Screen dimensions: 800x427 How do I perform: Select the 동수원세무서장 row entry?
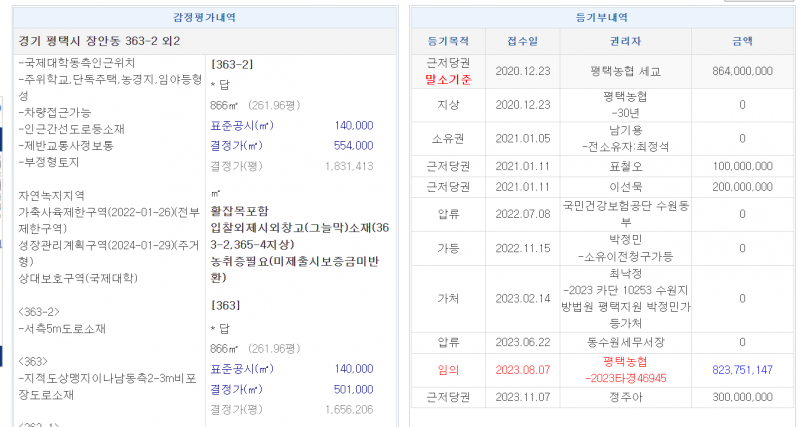click(x=626, y=342)
